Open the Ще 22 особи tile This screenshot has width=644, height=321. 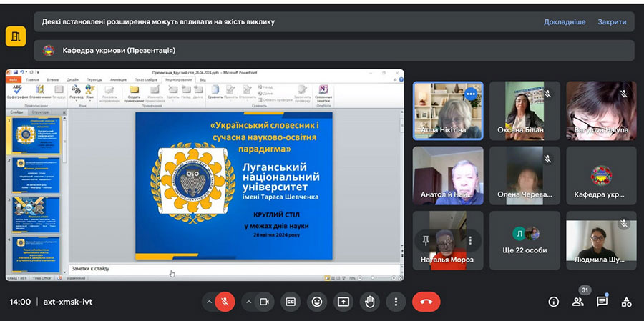(525, 240)
